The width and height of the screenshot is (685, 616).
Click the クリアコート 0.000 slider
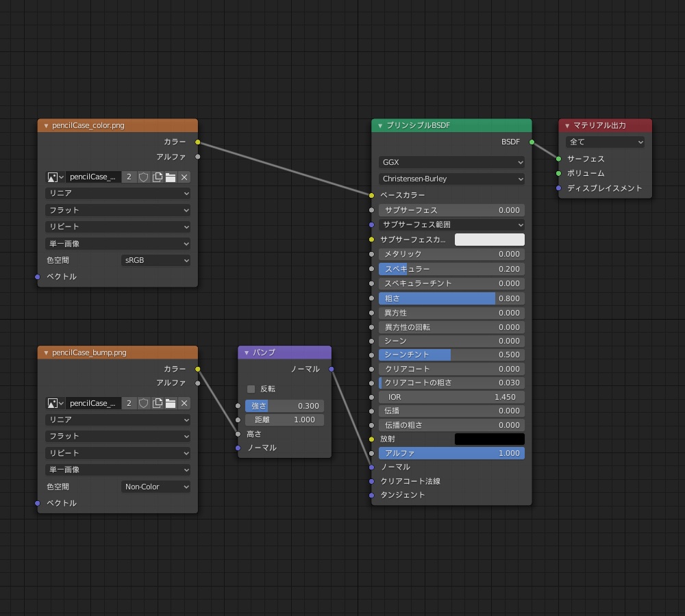click(x=451, y=369)
